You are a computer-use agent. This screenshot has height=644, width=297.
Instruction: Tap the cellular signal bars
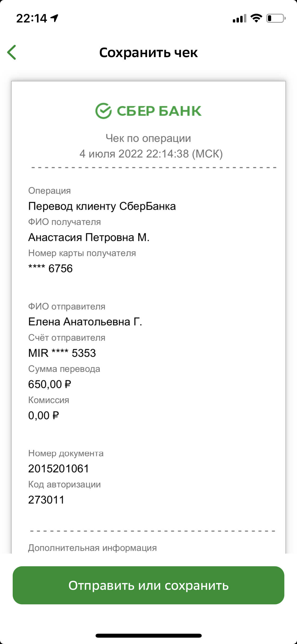[239, 18]
